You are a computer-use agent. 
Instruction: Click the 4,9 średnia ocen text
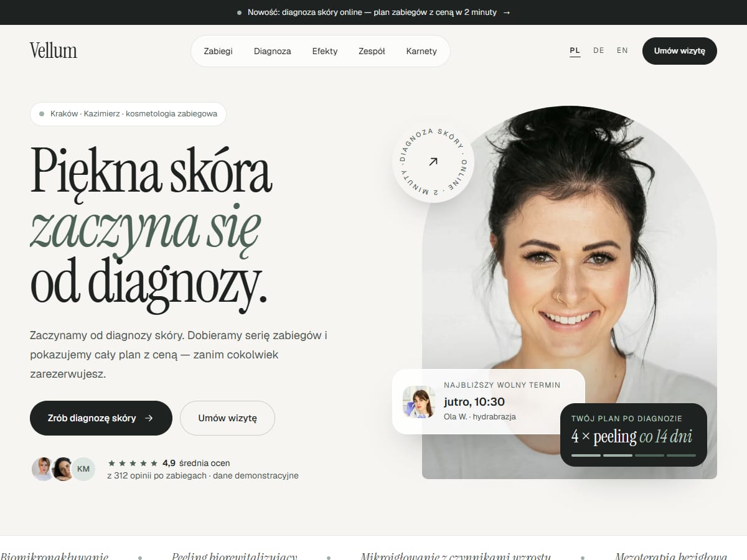click(x=196, y=463)
